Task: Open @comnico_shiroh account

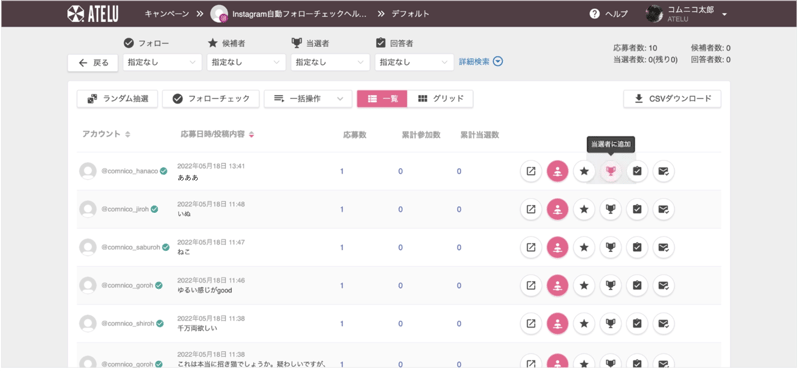Action: 128,324
